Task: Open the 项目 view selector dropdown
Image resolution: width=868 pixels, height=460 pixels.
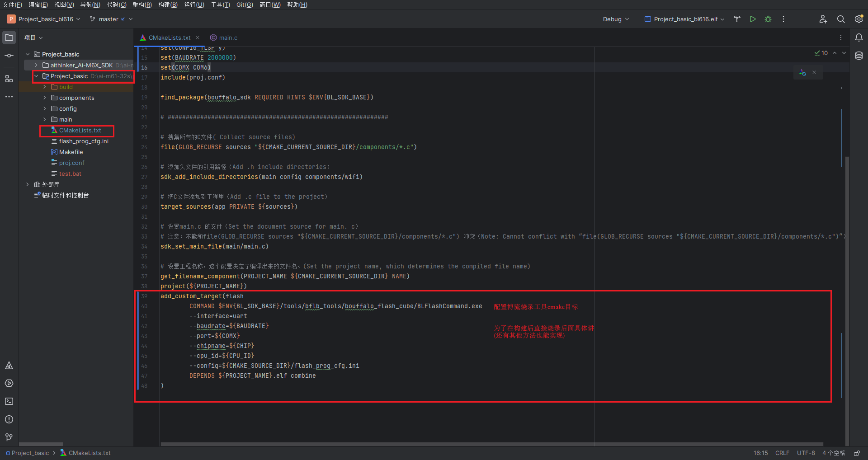Action: tap(33, 38)
